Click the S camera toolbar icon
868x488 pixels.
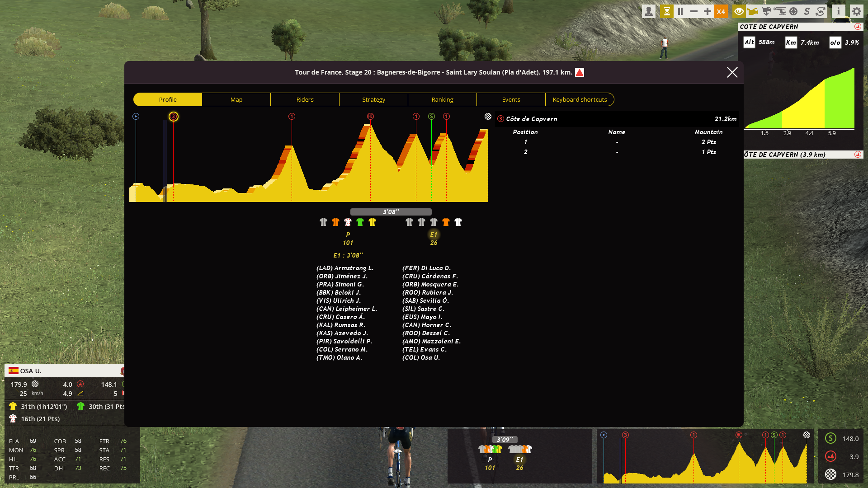tap(807, 11)
